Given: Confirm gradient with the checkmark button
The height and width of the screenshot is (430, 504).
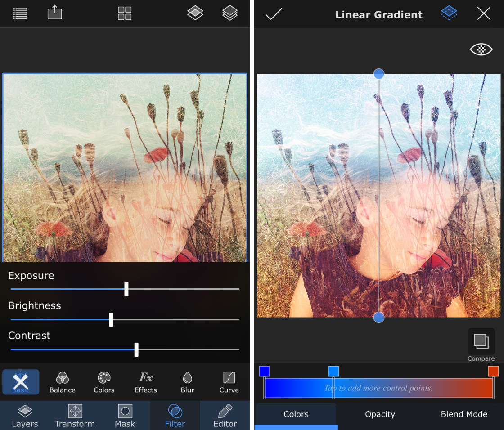Looking at the screenshot, I should coord(274,14).
